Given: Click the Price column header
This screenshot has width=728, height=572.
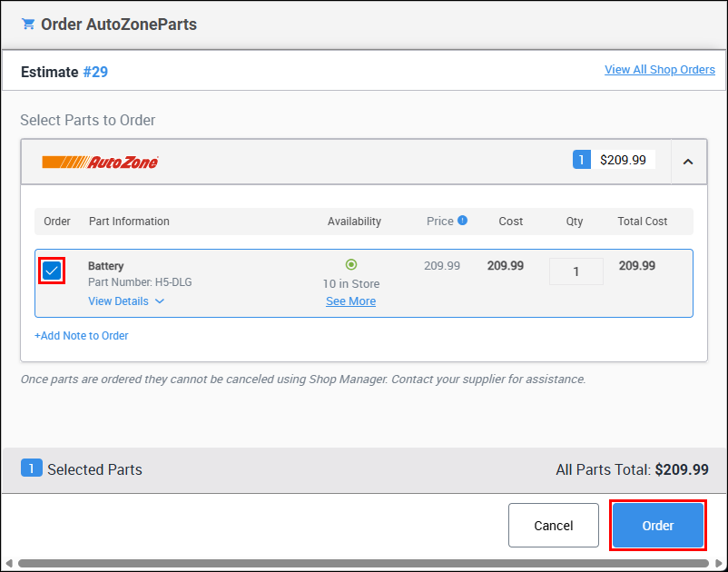Looking at the screenshot, I should pyautogui.click(x=439, y=222).
